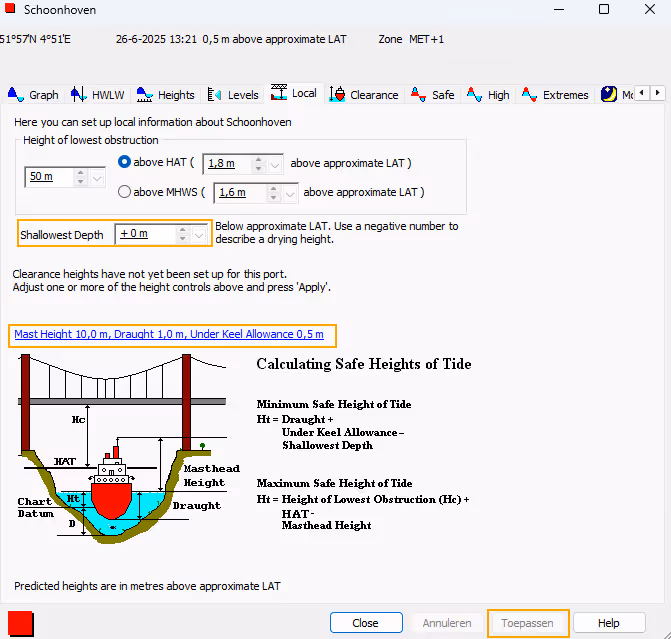Image resolution: width=671 pixels, height=639 pixels.
Task: Decrease the Shallowest Depth value
Action: 183,239
